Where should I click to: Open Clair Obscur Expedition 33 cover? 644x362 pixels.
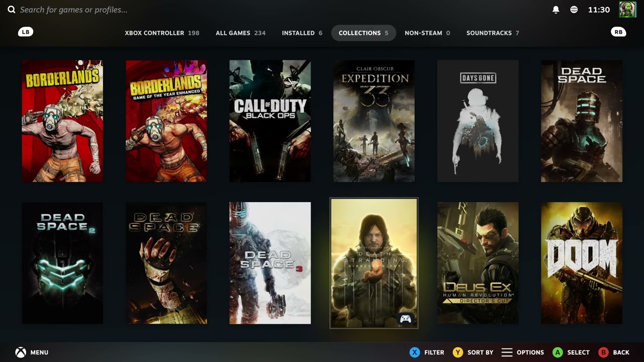[x=374, y=121]
